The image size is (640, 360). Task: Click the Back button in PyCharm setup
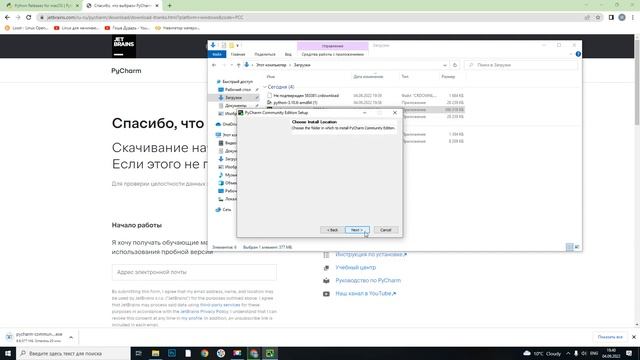(332, 230)
